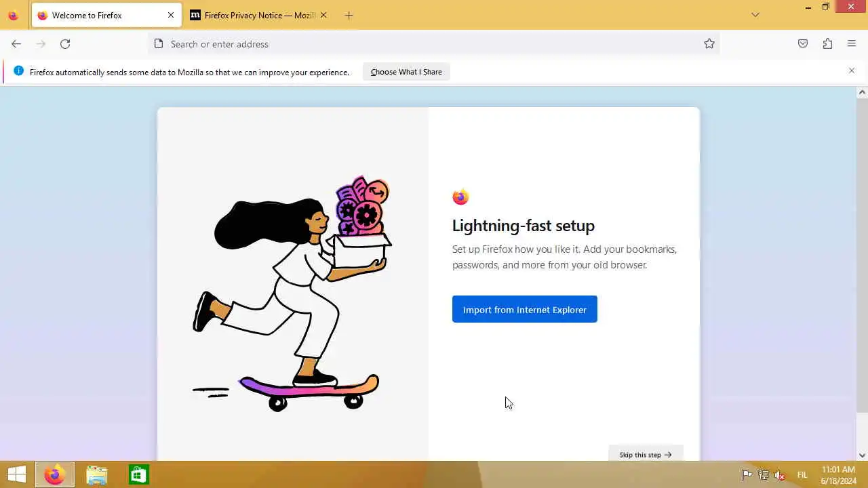Click Skip this step

click(646, 455)
